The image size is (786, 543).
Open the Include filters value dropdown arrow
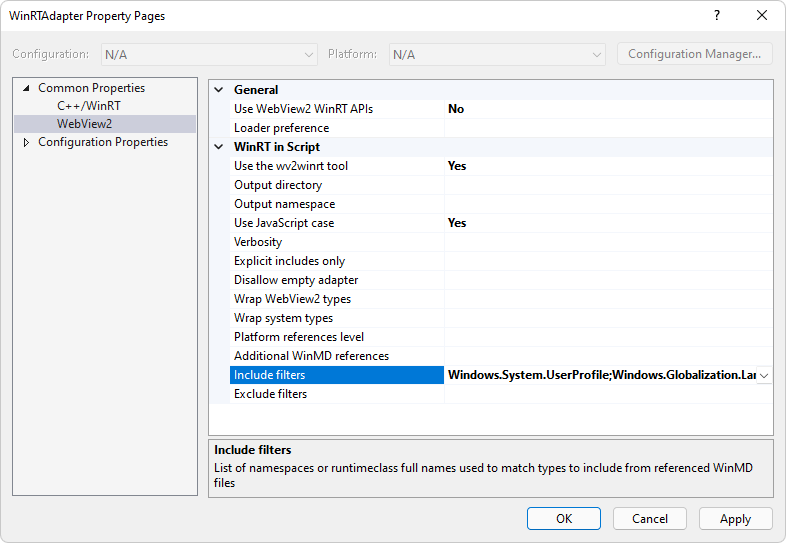click(x=764, y=376)
